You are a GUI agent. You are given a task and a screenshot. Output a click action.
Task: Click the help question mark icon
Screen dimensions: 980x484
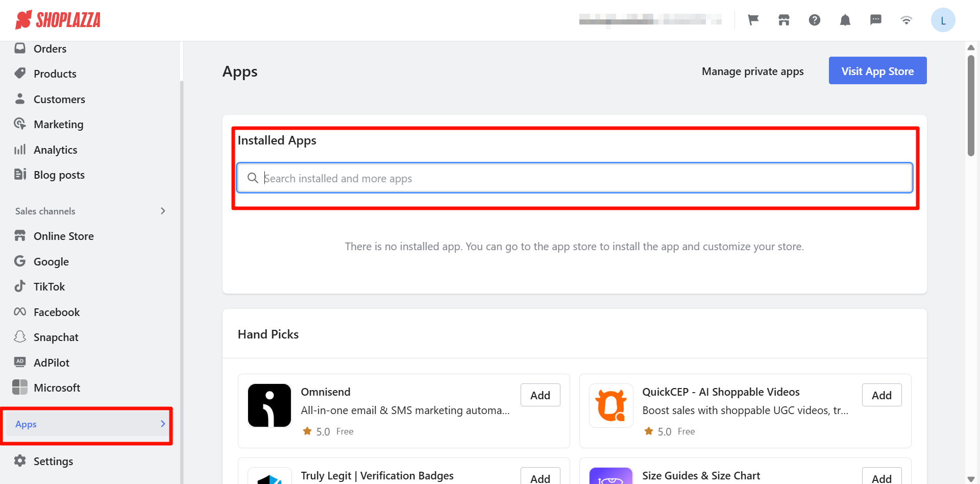click(815, 20)
